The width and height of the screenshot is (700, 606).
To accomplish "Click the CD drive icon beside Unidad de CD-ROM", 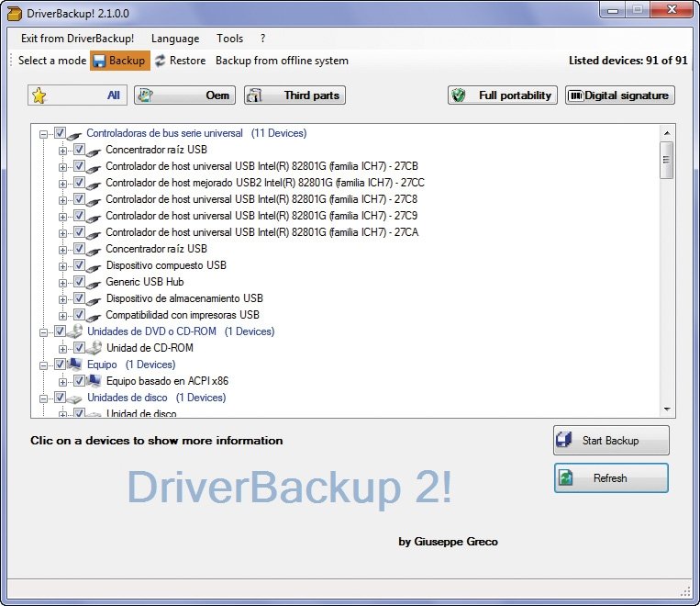I will pyautogui.click(x=94, y=348).
